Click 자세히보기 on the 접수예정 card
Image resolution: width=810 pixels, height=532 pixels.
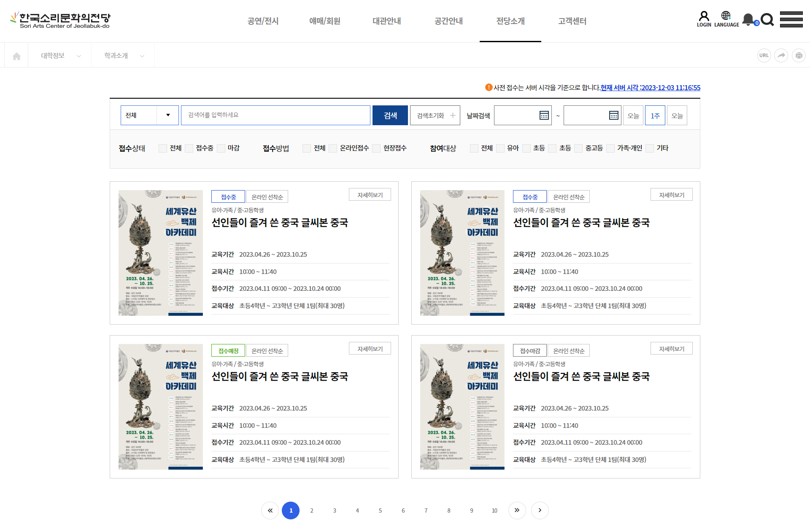[x=370, y=349]
